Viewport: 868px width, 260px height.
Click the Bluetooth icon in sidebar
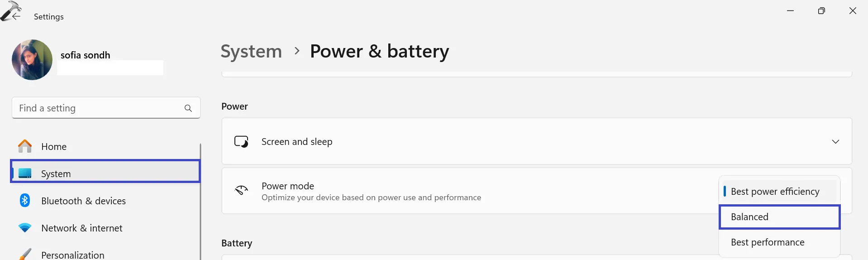[25, 200]
